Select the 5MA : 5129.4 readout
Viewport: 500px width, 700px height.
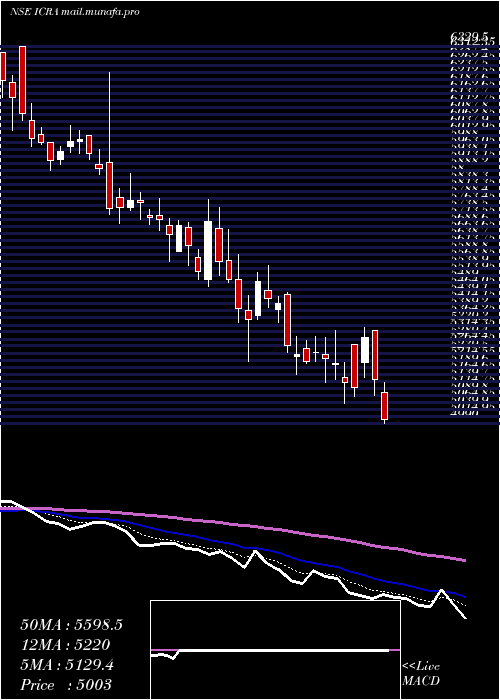(x=67, y=665)
